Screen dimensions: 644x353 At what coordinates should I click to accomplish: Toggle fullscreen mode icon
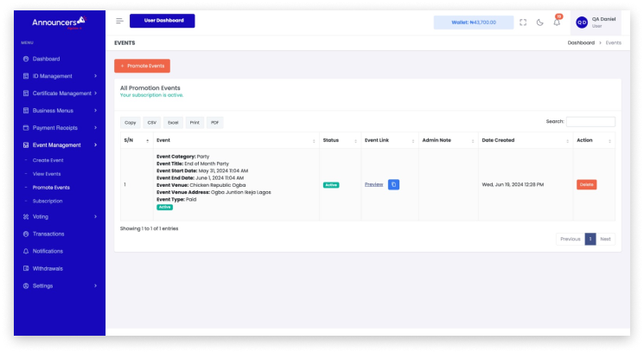coord(523,22)
